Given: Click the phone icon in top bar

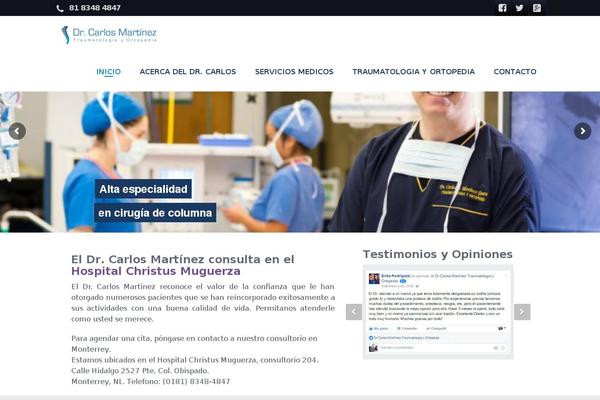Looking at the screenshot, I should tap(60, 8).
